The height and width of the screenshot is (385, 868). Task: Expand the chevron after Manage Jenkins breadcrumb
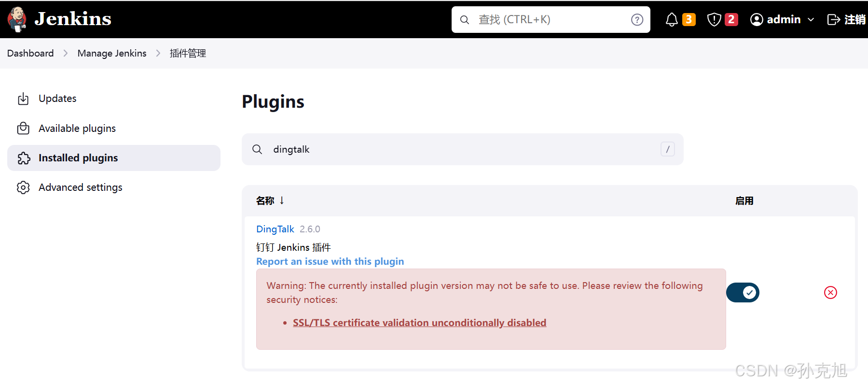[x=158, y=53]
